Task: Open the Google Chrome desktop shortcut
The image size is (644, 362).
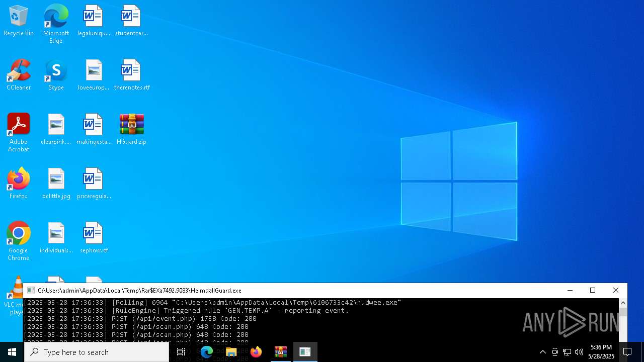Action: click(19, 241)
